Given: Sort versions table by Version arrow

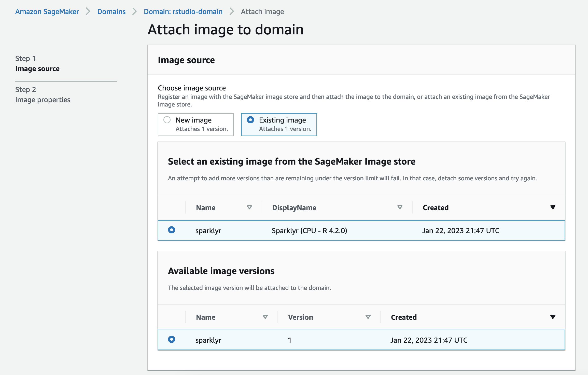Looking at the screenshot, I should click(x=368, y=317).
